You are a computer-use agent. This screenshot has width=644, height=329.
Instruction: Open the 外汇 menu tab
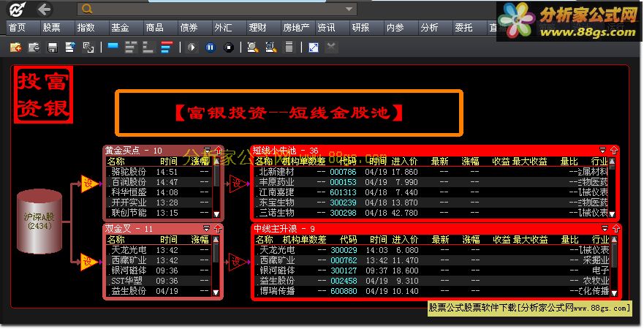[x=223, y=28]
